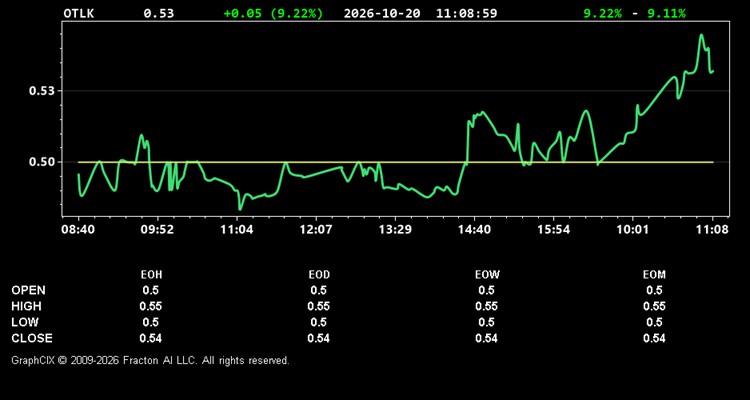The height and width of the screenshot is (400, 750).
Task: Click the lowest dip of the price line near 11:04
Action: coord(240,209)
